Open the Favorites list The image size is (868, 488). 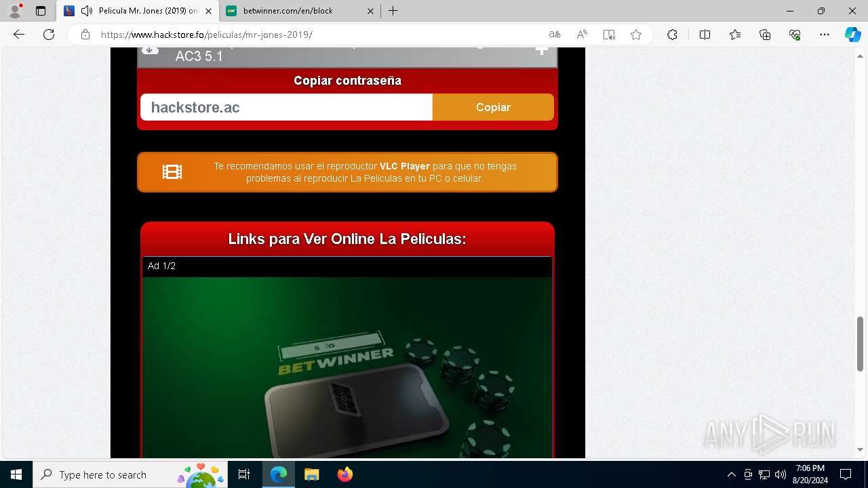pyautogui.click(x=735, y=35)
